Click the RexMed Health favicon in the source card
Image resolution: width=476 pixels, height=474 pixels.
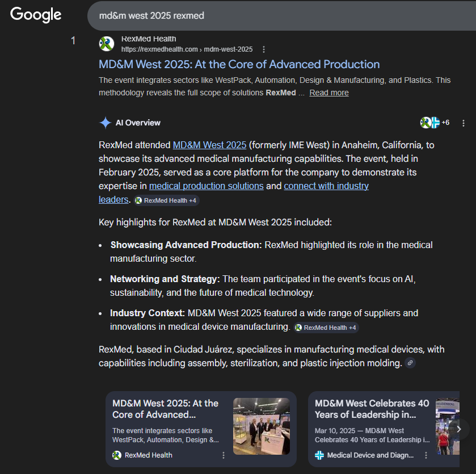(117, 455)
